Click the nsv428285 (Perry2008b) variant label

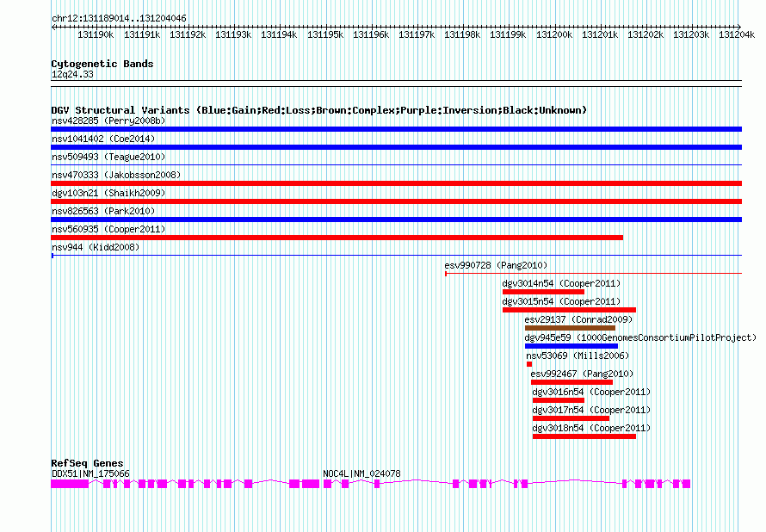point(108,121)
